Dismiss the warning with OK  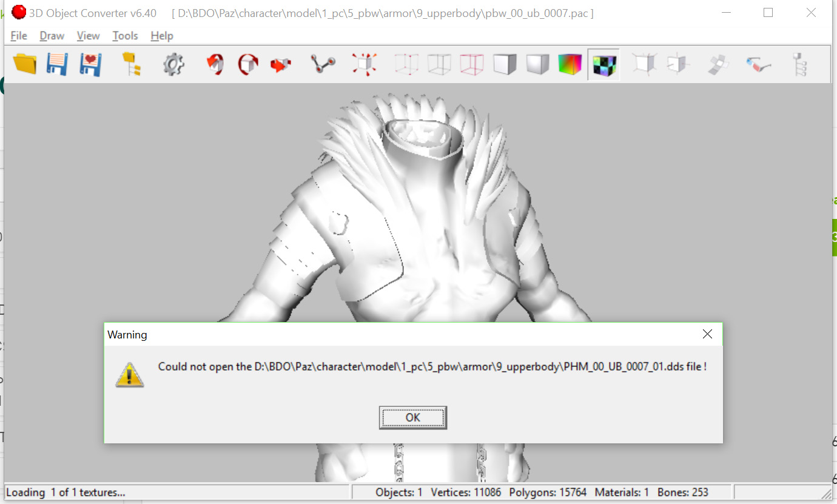tap(413, 417)
